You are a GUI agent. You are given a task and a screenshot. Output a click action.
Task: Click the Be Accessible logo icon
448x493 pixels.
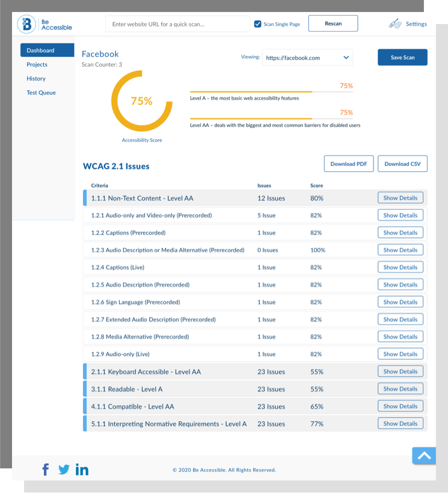26,24
